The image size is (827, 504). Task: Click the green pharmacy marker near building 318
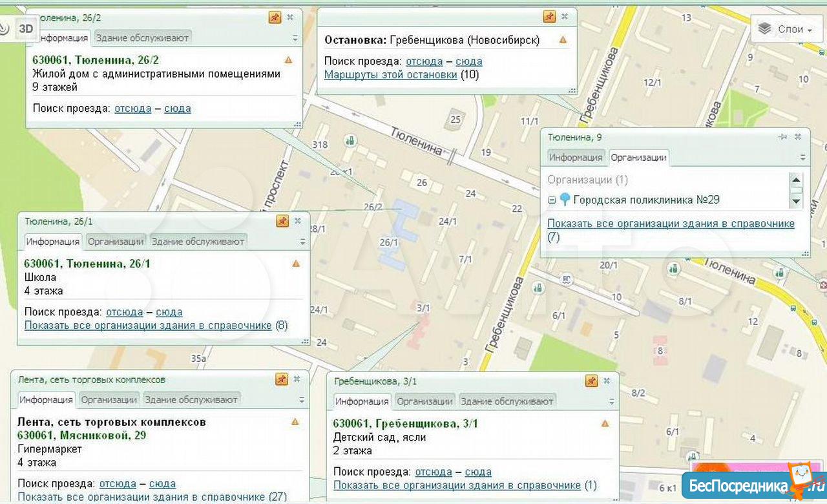350,140
